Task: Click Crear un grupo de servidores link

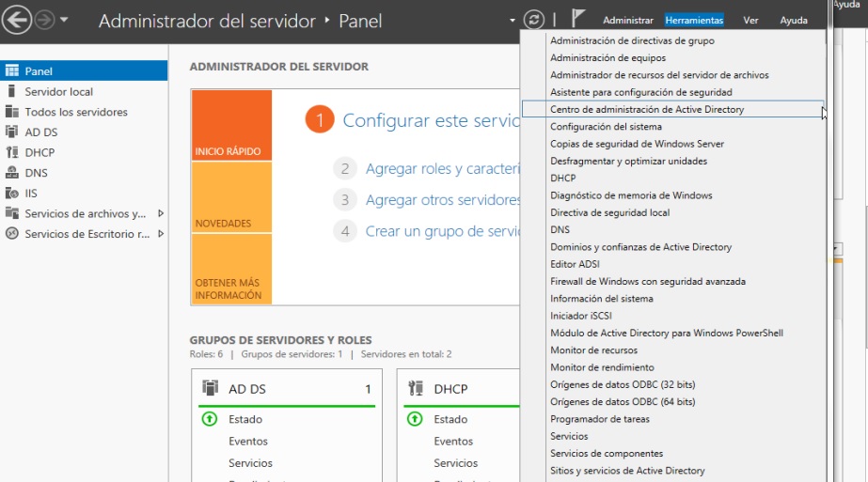Action: pyautogui.click(x=442, y=231)
